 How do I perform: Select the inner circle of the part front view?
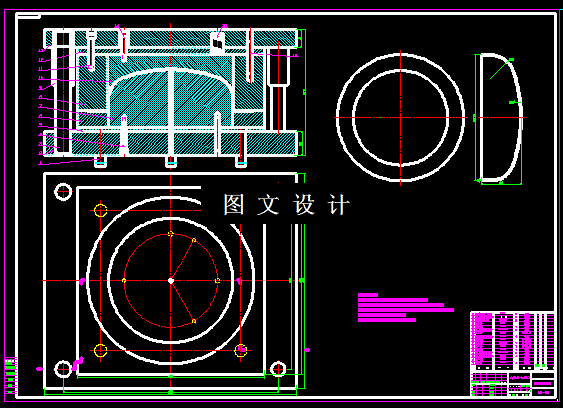tap(400, 117)
